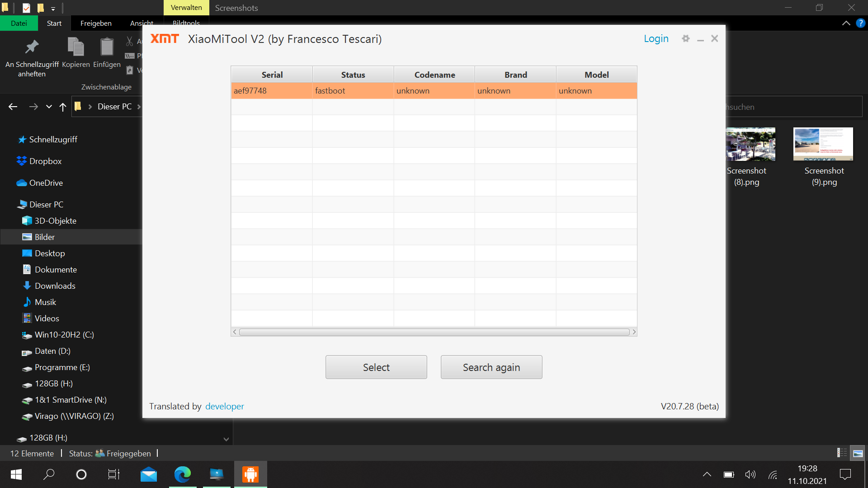Screen dimensions: 868x488
Task: Click the Select button
Action: coord(376,367)
